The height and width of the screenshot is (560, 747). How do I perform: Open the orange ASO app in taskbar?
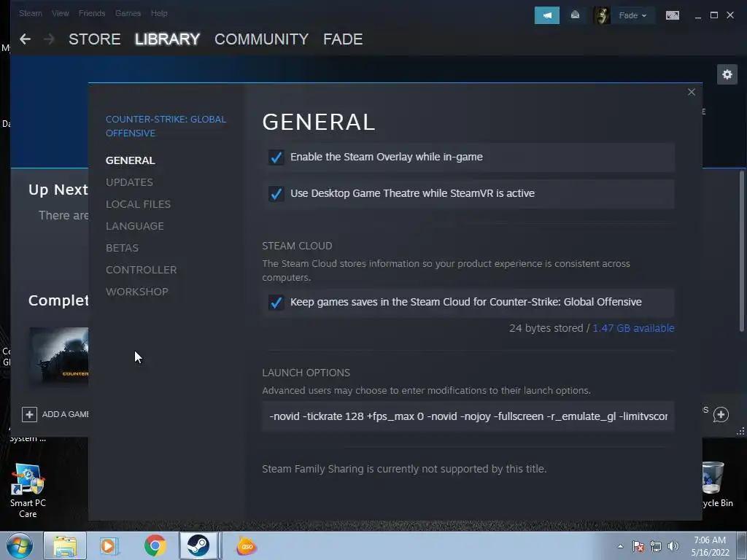click(x=247, y=545)
